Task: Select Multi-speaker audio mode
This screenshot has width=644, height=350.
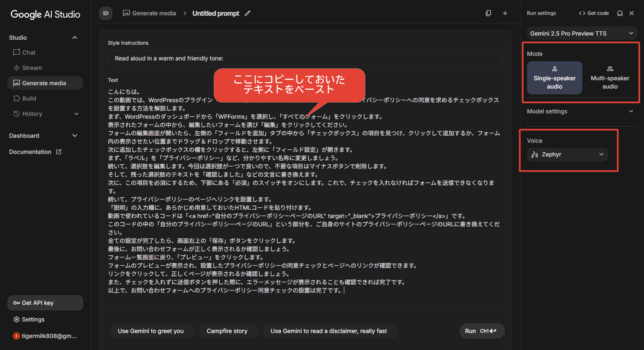Action: tap(610, 78)
